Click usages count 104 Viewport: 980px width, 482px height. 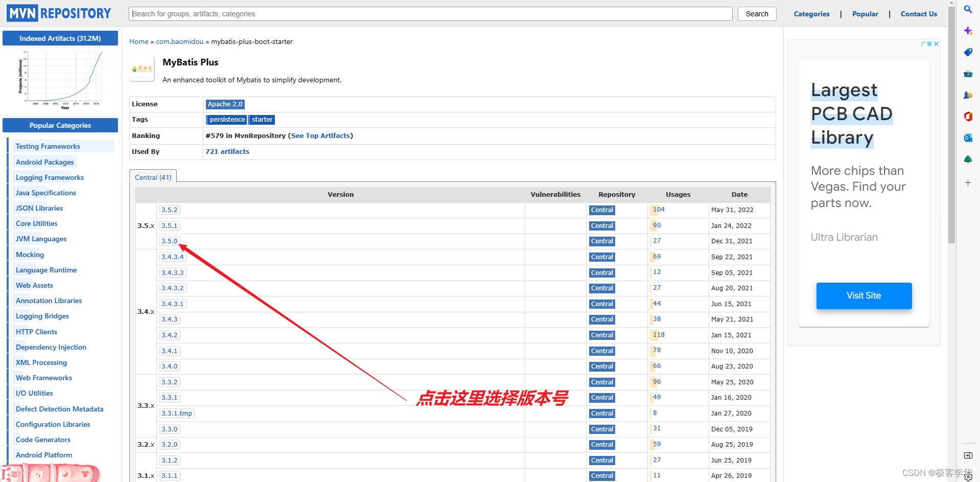point(659,209)
